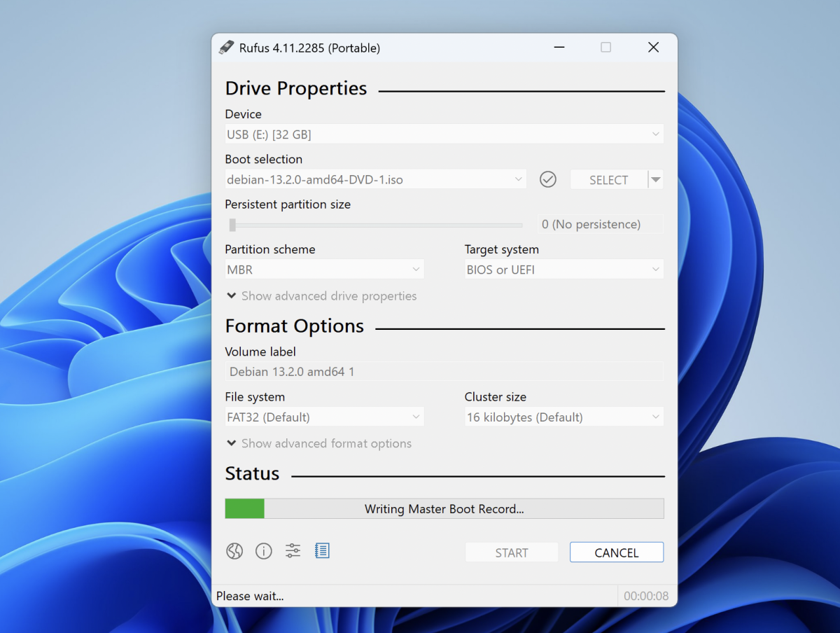Click the About Rufus info icon
Image resolution: width=840 pixels, height=633 pixels.
click(264, 550)
